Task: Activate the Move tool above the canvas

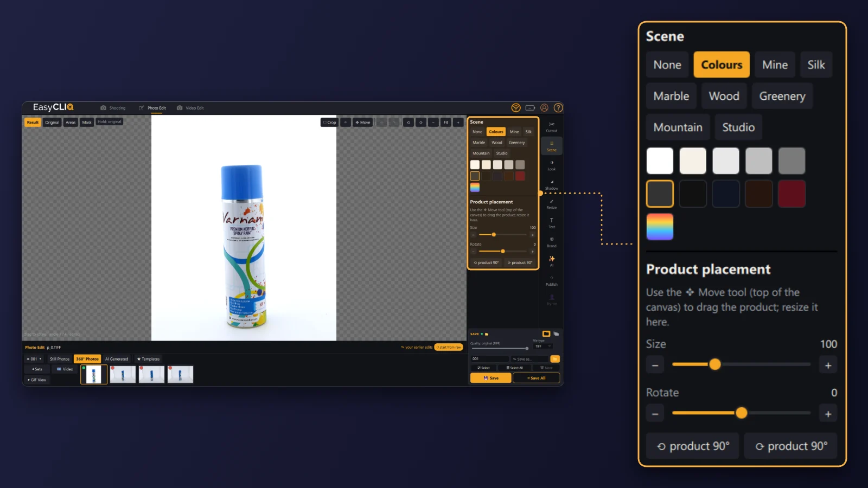Action: pyautogui.click(x=363, y=123)
